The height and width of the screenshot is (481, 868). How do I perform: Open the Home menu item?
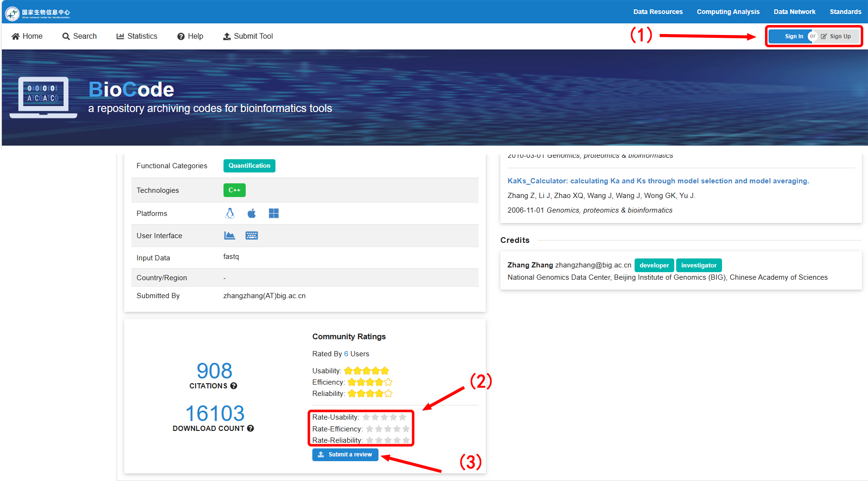[x=27, y=36]
